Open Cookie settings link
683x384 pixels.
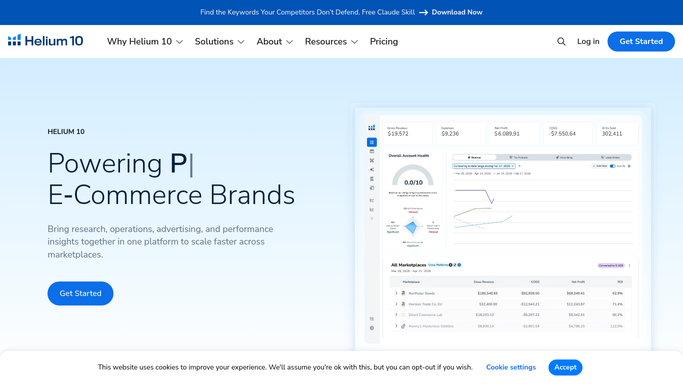click(511, 367)
